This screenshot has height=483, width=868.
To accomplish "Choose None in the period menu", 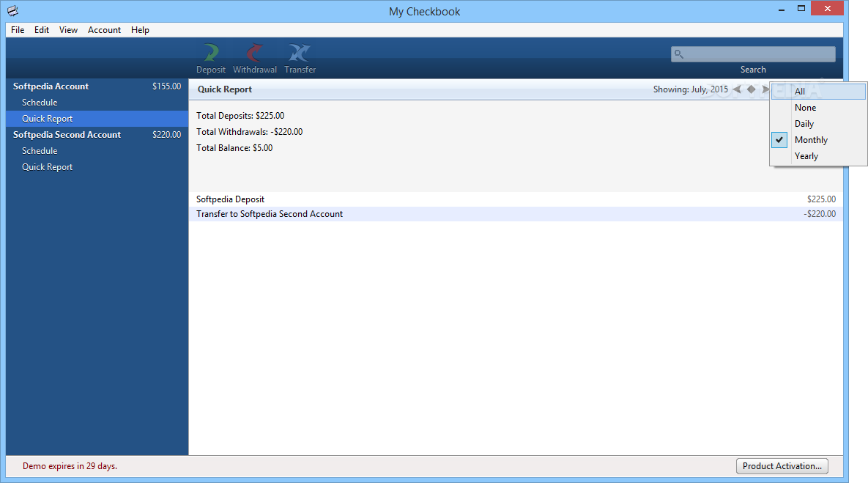I will [818, 108].
